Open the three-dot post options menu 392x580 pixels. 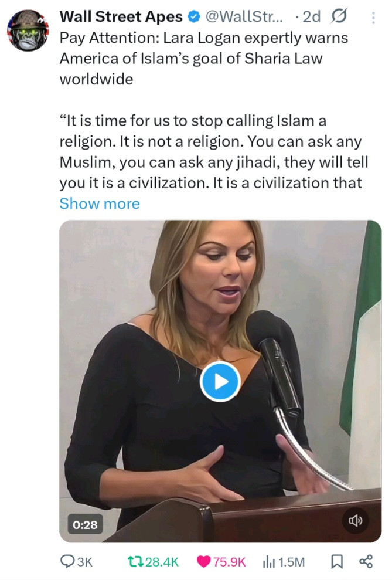(x=373, y=18)
